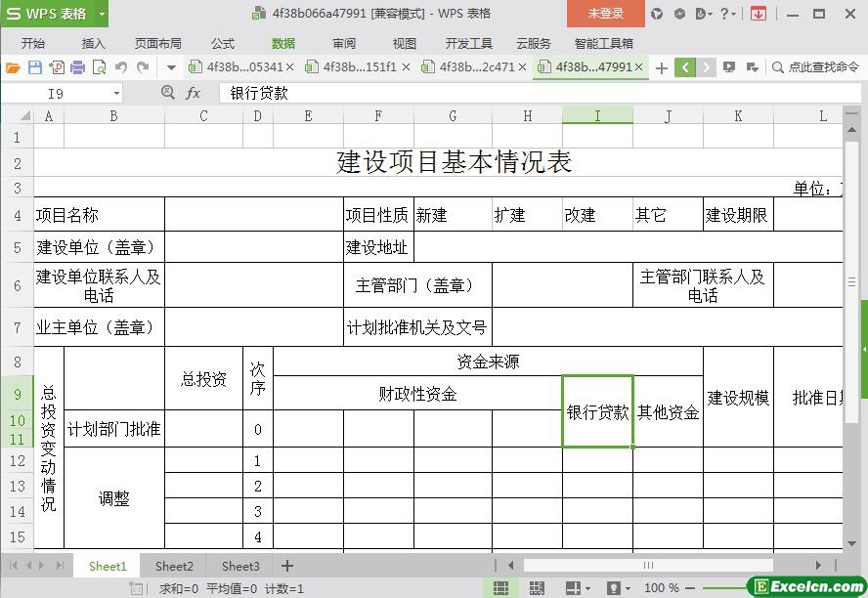This screenshot has width=868, height=598.
Task: Switch to the Sheet3 tab
Action: [240, 566]
